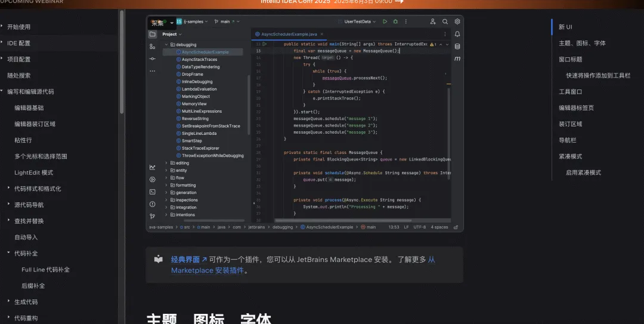This screenshot has width=644, height=324.
Task: Open the Notifications bell icon
Action: tap(457, 34)
